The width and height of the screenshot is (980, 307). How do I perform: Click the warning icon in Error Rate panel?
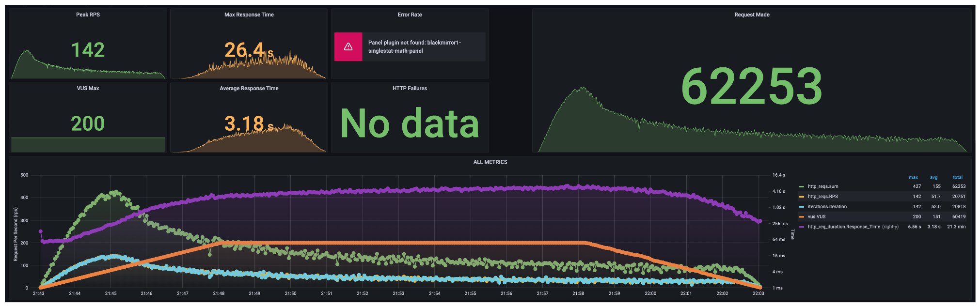[x=348, y=47]
